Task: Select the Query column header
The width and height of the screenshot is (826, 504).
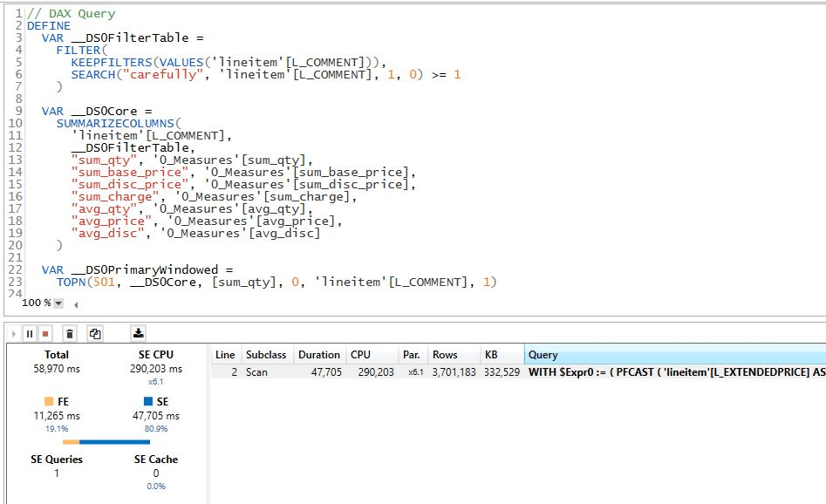Action: [x=543, y=355]
